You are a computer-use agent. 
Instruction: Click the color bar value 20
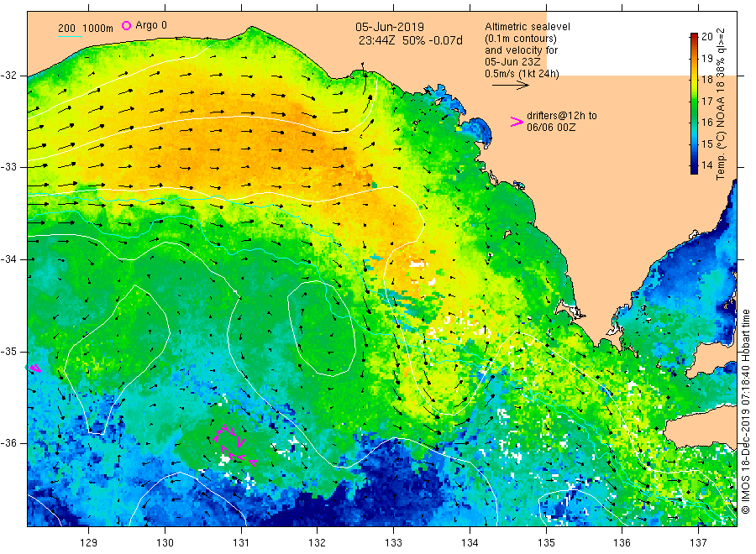tap(706, 37)
